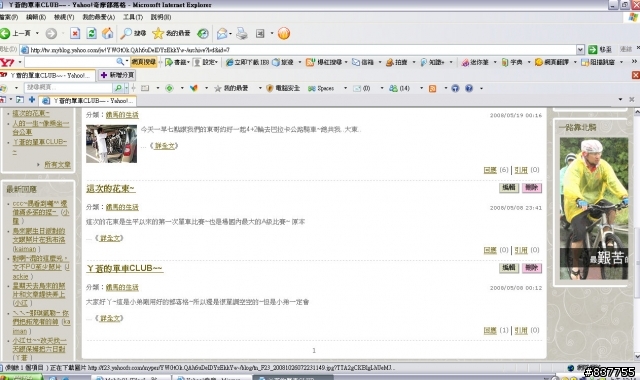Click the blue help question-mark icon
Image resolution: width=640 pixels, height=380 pixels.
coord(469,88)
